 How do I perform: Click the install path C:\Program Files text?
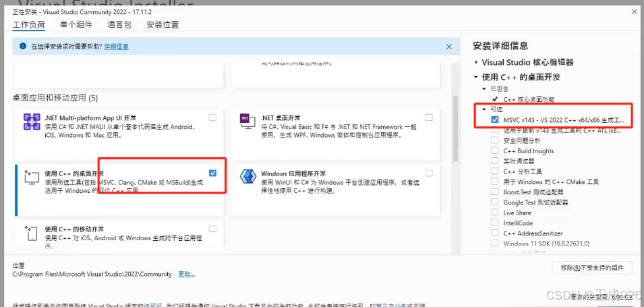point(92,274)
